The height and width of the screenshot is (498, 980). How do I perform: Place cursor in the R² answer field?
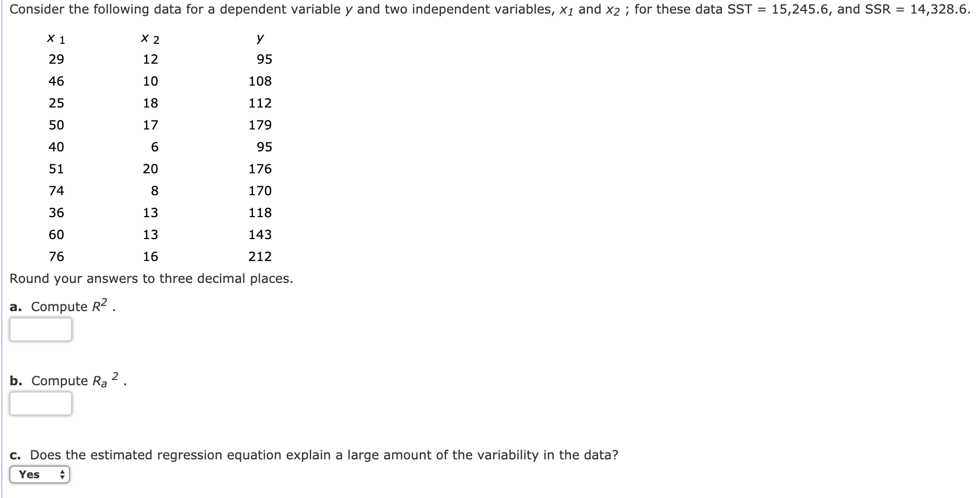click(x=40, y=329)
